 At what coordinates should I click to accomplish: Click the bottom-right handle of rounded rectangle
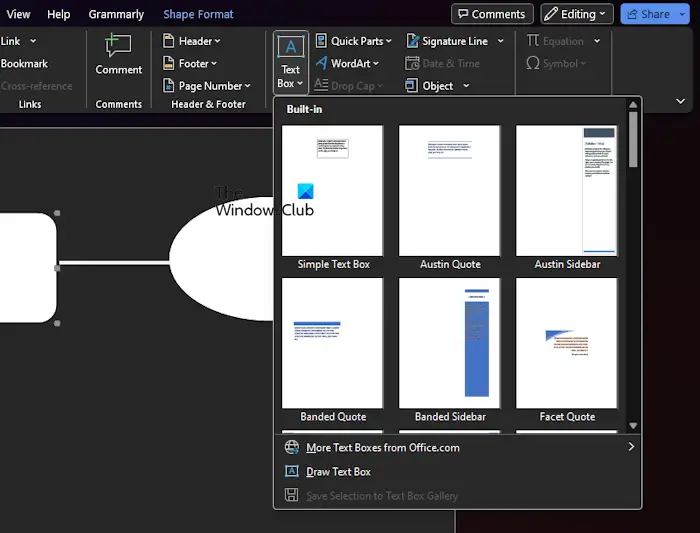pos(57,323)
